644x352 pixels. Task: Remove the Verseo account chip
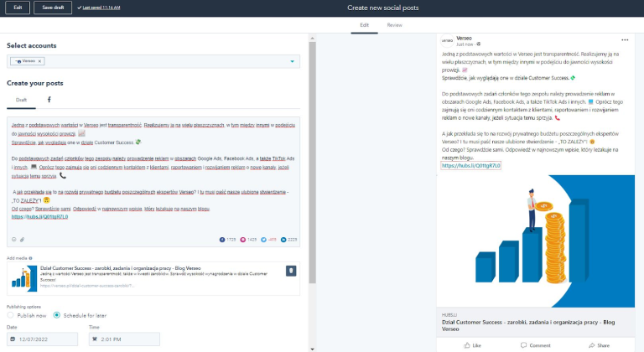pyautogui.click(x=39, y=61)
